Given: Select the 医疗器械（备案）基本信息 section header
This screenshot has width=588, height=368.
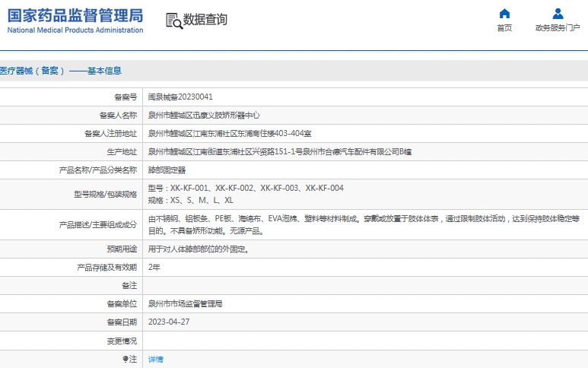Looking at the screenshot, I should tap(61, 71).
